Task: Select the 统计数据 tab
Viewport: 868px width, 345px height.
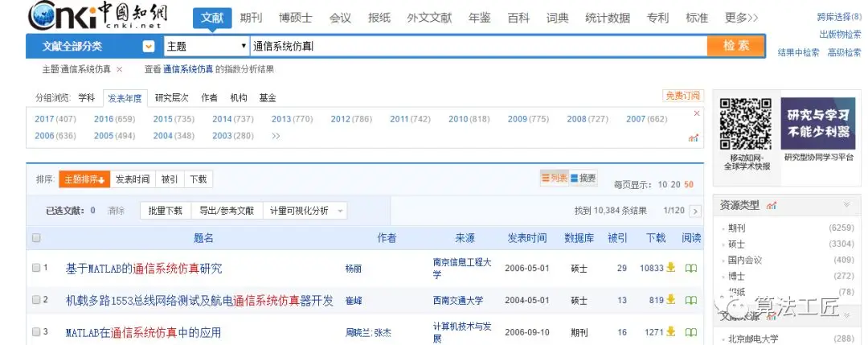Action: (608, 18)
